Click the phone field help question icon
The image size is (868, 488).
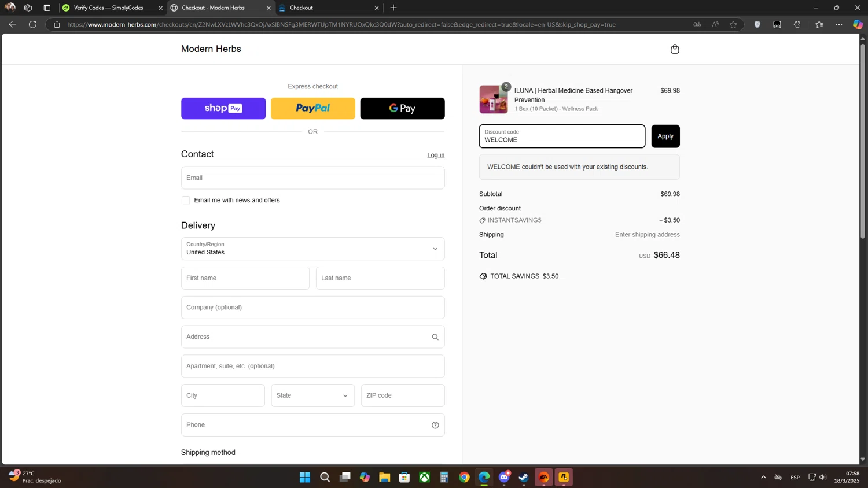tap(435, 425)
